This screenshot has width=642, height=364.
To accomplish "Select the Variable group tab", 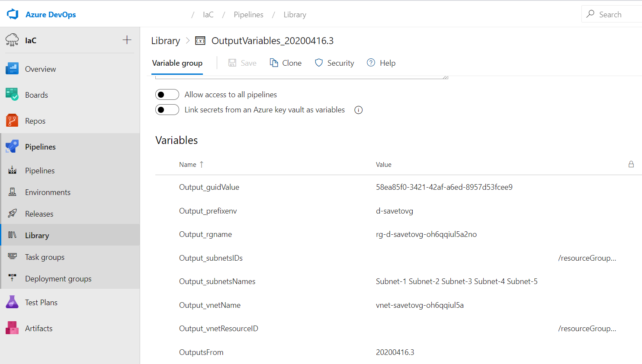I will (177, 63).
